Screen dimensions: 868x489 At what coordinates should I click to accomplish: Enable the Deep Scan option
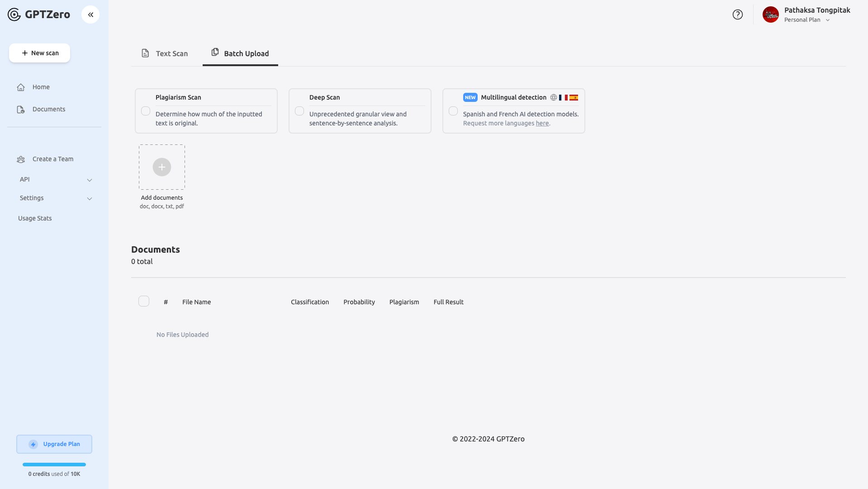[299, 111]
